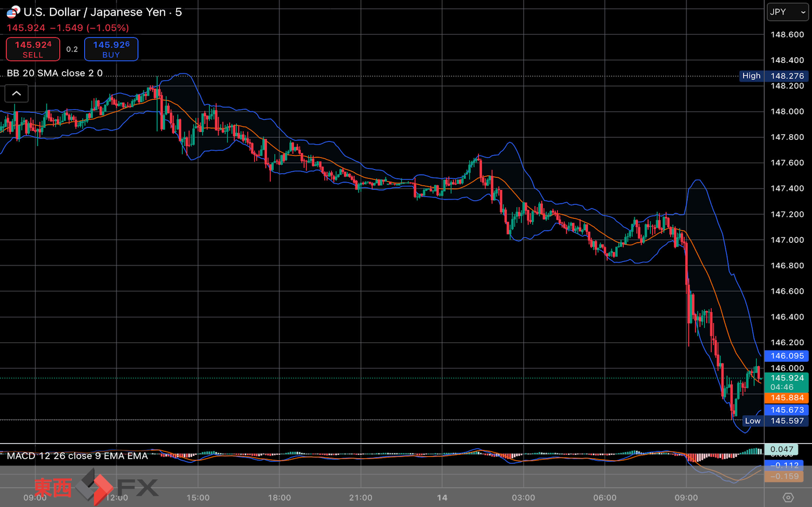Click the 東西FX watermark logo
The height and width of the screenshot is (507, 812).
[96, 487]
